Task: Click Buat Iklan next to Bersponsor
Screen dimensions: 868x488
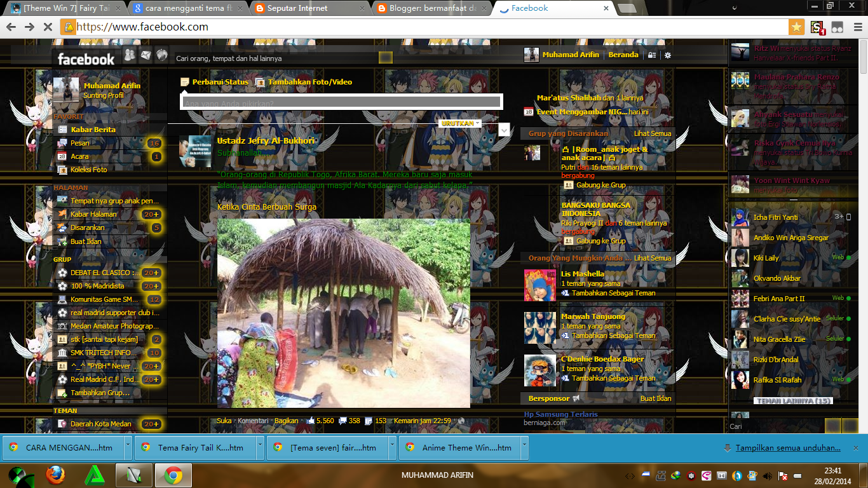Action: pos(656,398)
